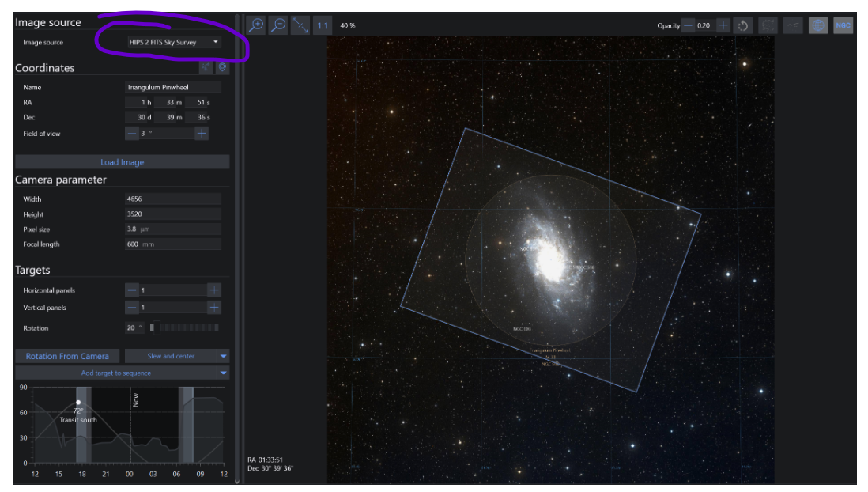
Task: Edit the Name field Triangulum Pinwheel
Action: tap(172, 87)
